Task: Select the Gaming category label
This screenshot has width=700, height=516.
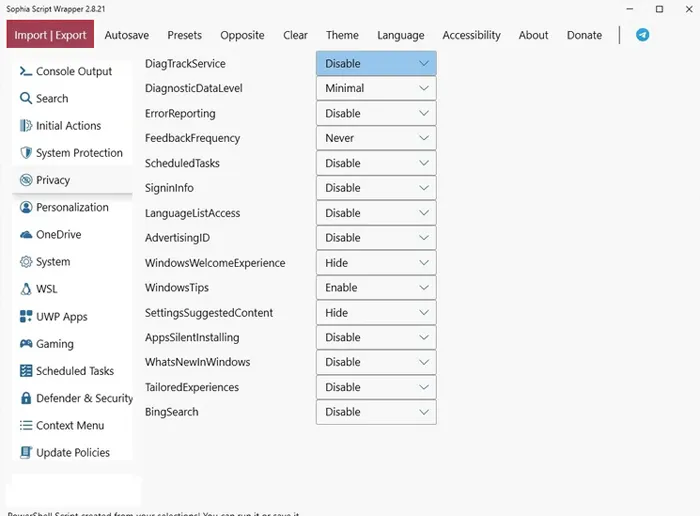Action: coord(54,344)
